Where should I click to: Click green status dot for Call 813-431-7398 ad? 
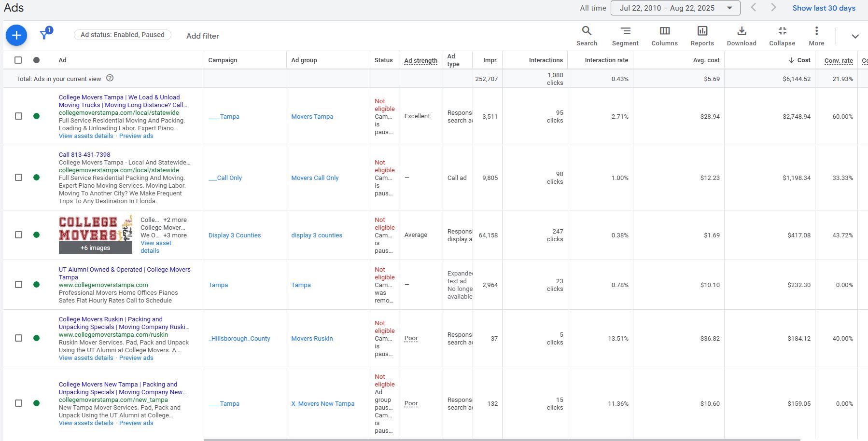[36, 177]
